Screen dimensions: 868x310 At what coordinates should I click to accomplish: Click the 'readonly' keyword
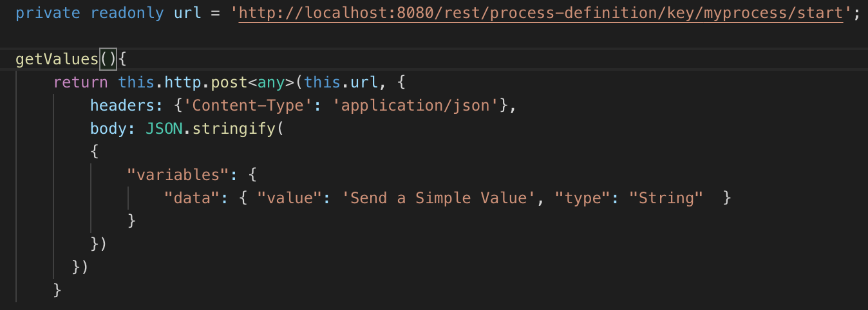[126, 14]
